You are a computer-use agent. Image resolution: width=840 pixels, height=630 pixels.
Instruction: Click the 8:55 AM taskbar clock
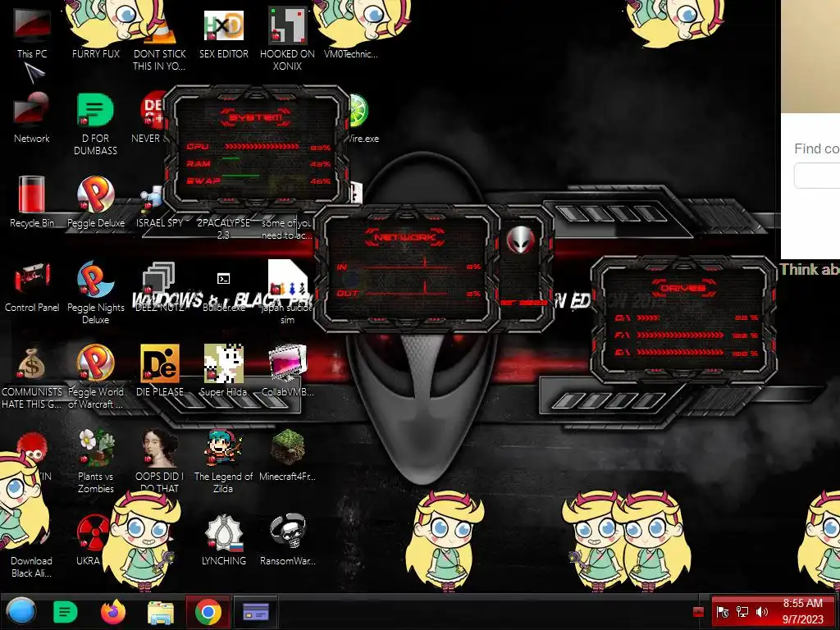click(802, 603)
